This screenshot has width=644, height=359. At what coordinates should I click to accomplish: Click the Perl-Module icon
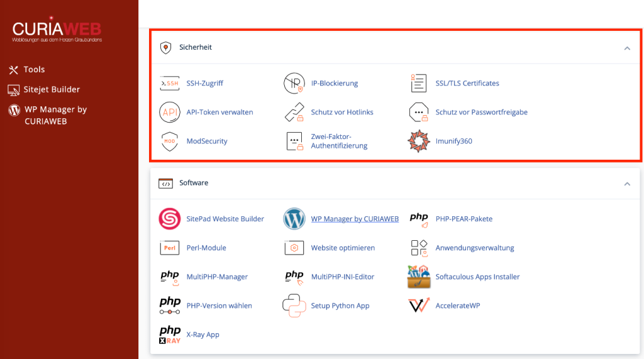170,248
